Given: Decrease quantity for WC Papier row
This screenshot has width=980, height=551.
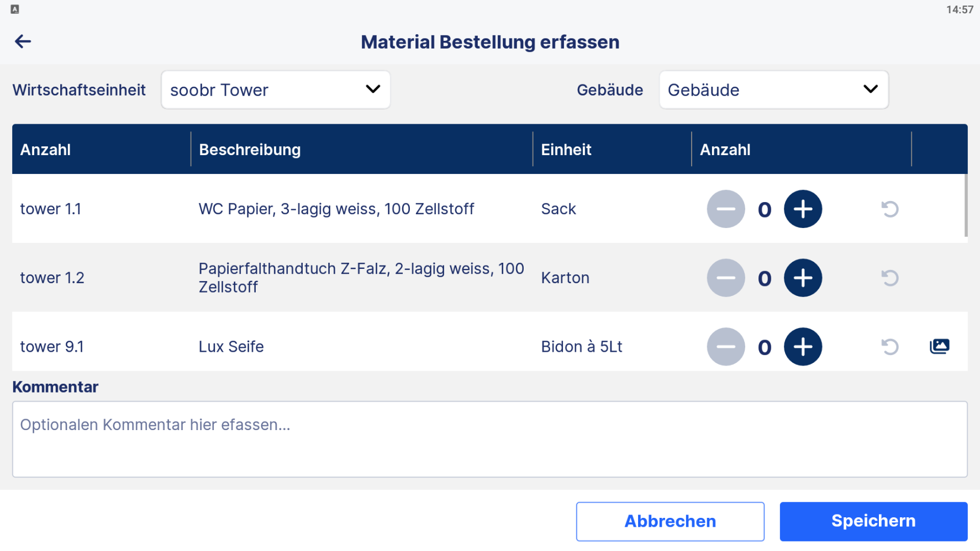Looking at the screenshot, I should [x=726, y=209].
